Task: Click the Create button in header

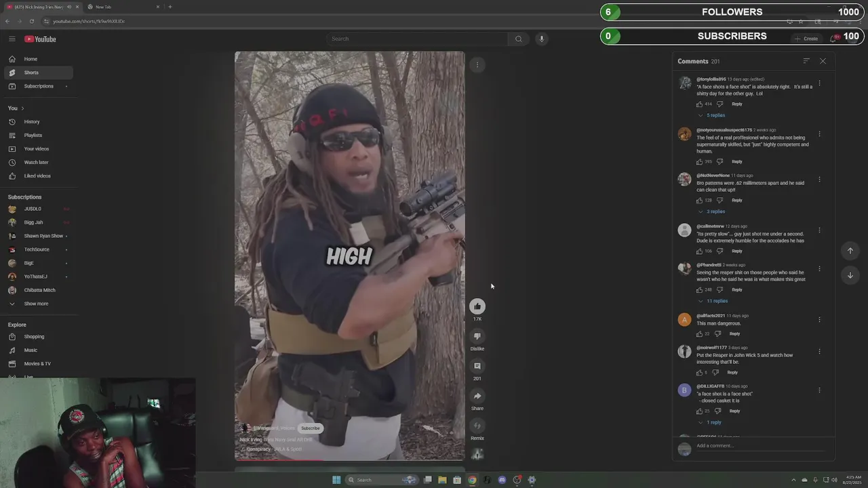Action: point(807,39)
